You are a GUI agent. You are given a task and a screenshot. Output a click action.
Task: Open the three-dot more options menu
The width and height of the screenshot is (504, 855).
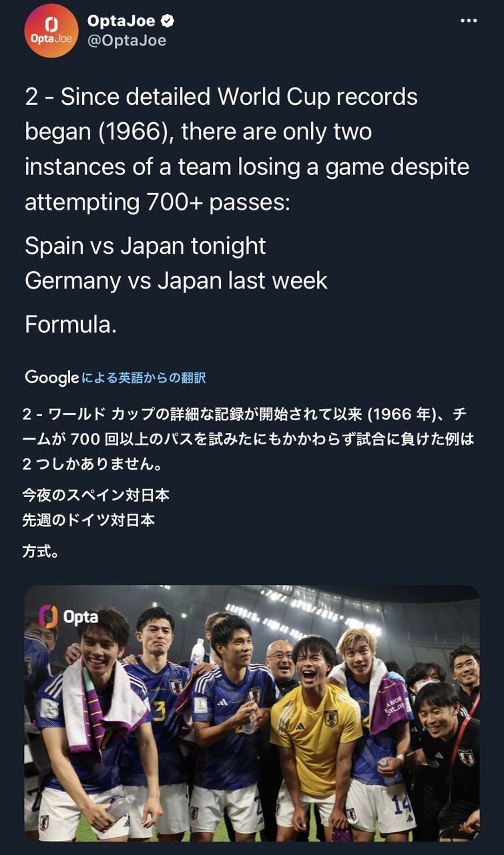click(469, 21)
